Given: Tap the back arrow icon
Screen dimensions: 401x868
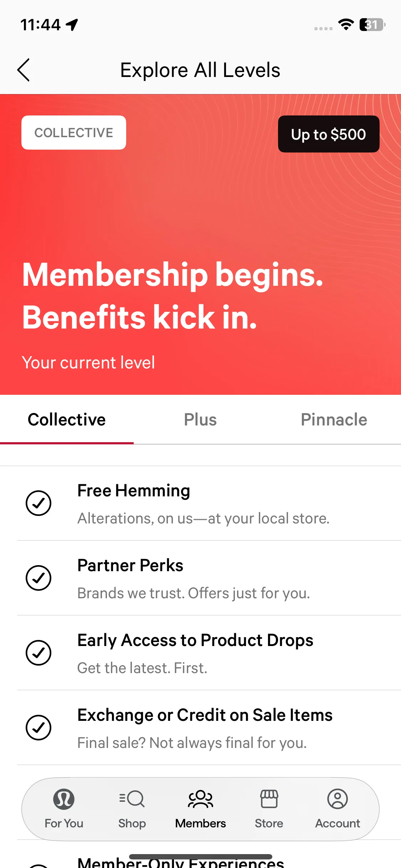Looking at the screenshot, I should point(24,70).
